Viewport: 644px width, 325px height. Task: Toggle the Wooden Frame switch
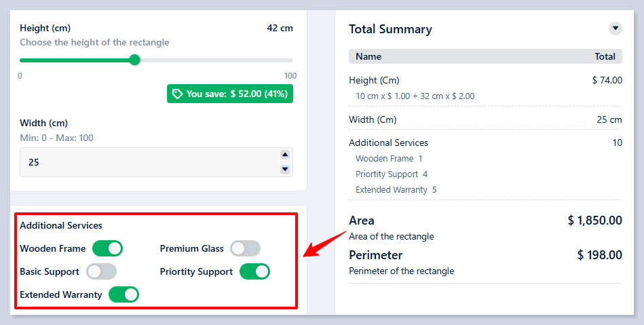coord(107,248)
